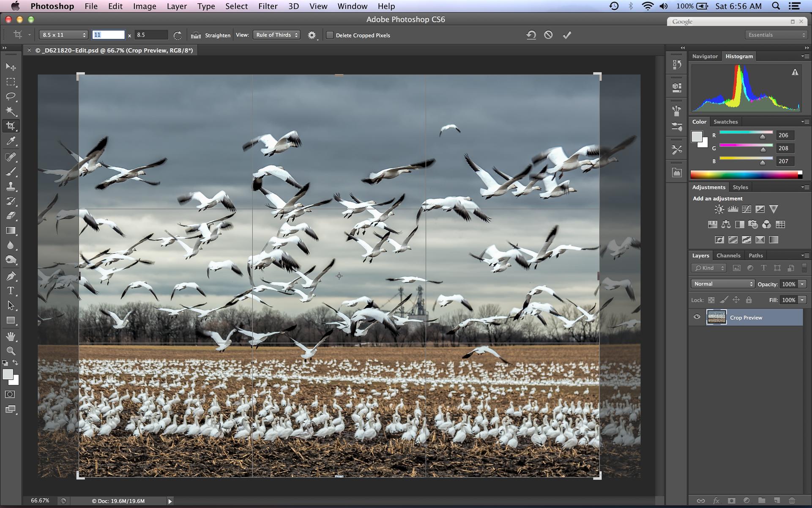Enable Delete Cropped Pixels checkbox

point(330,35)
